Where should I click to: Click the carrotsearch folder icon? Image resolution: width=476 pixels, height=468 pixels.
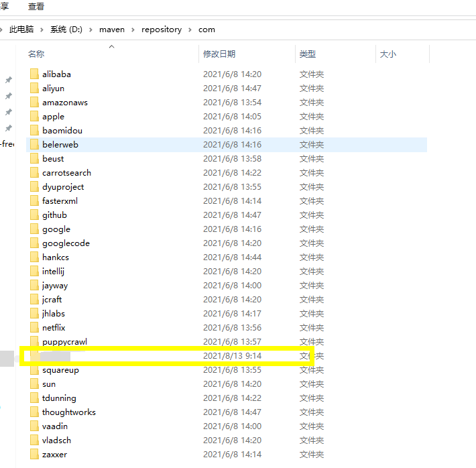click(x=34, y=172)
